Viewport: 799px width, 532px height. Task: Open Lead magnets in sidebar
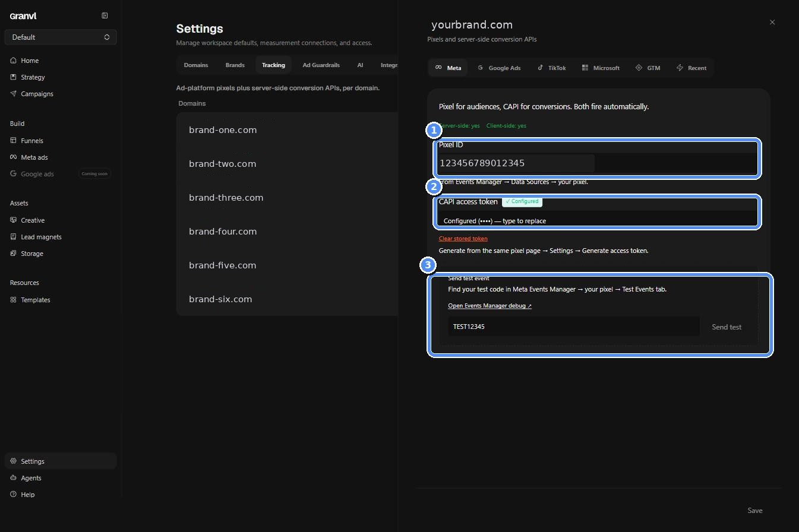coord(61,237)
